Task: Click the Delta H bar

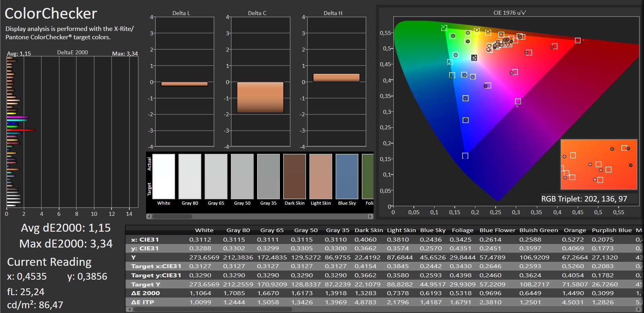Action: click(336, 78)
